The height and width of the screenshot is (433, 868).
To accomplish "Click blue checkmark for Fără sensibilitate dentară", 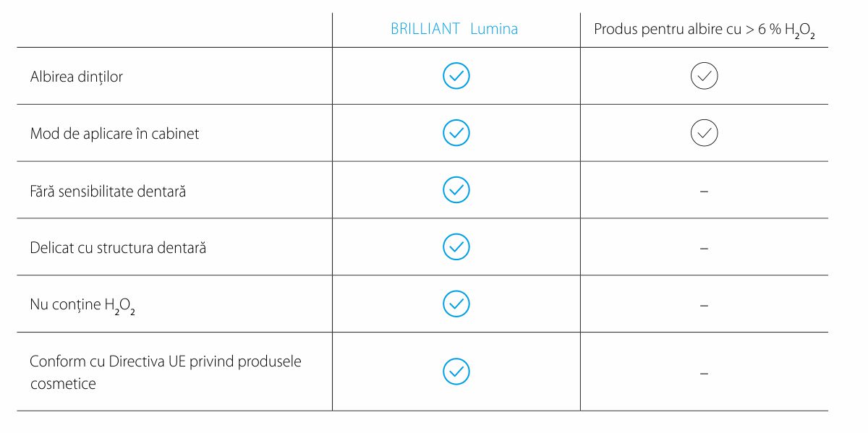I will (x=456, y=189).
